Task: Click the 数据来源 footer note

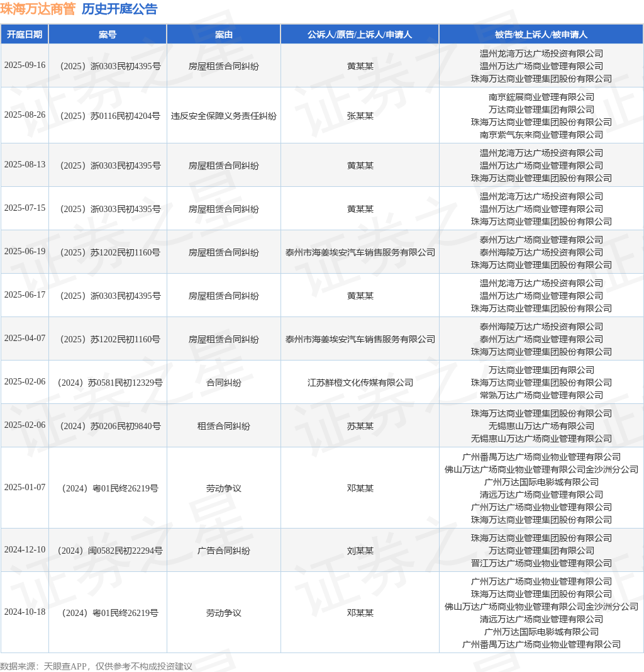Action: click(96, 666)
